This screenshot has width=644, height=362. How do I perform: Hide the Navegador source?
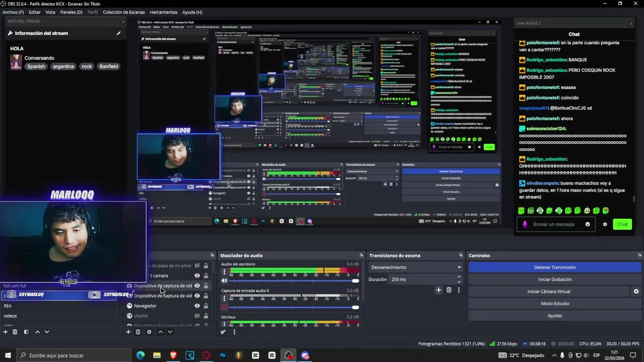197,306
